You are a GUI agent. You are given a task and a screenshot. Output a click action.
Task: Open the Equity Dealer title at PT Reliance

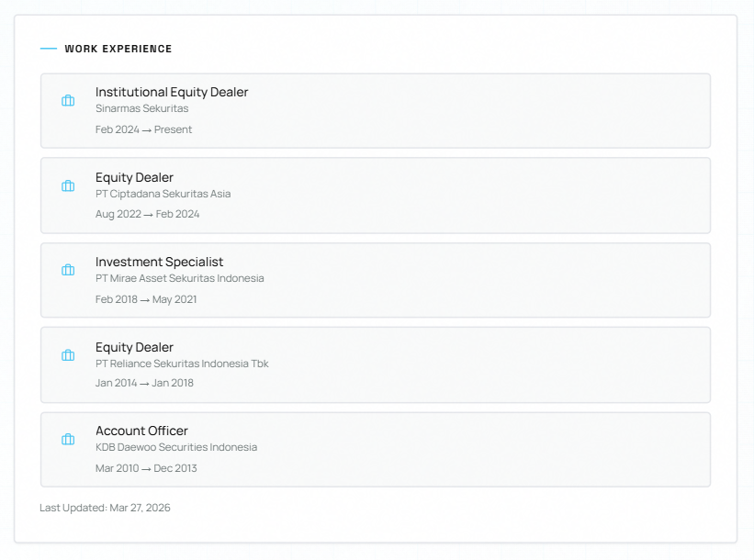click(x=134, y=347)
